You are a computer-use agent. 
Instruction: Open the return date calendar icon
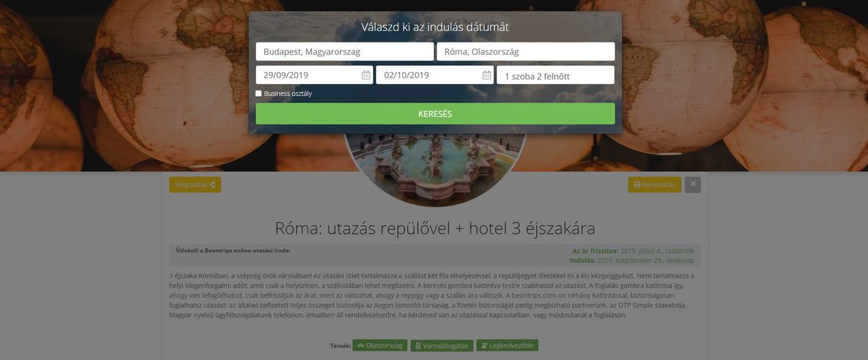point(487,75)
